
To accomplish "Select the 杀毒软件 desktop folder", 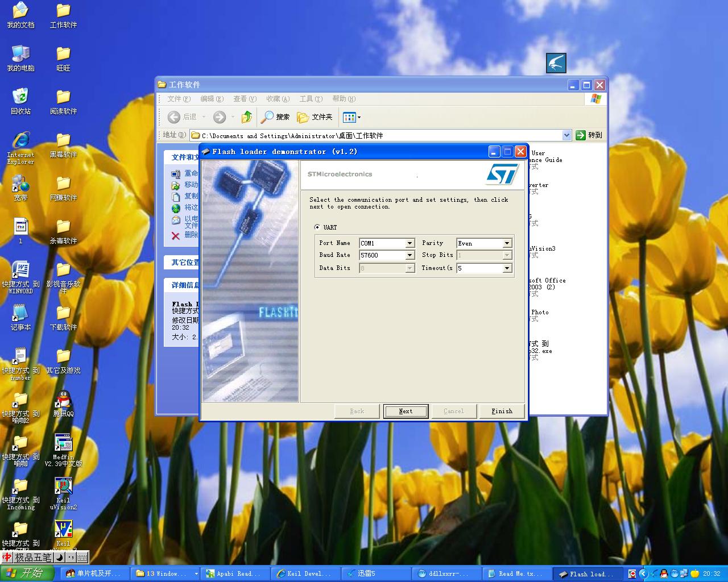I will pos(63,231).
